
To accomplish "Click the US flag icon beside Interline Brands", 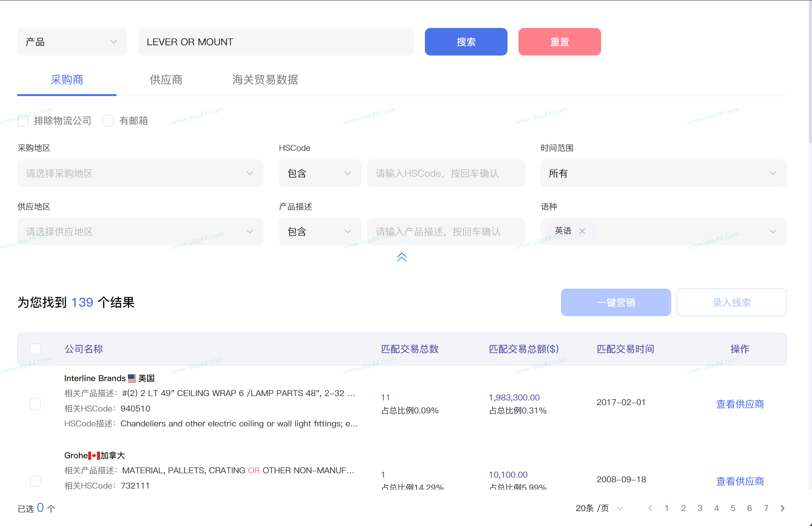I will [x=132, y=378].
